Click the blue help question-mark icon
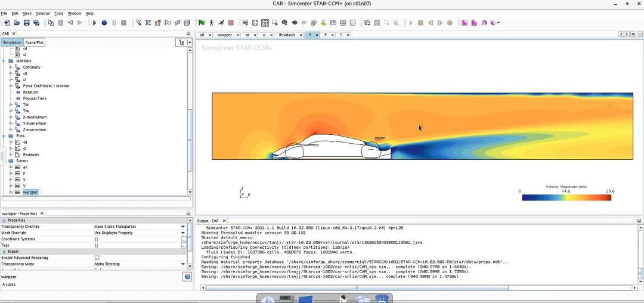Screen dimensions: 644x303 [x=187, y=277]
